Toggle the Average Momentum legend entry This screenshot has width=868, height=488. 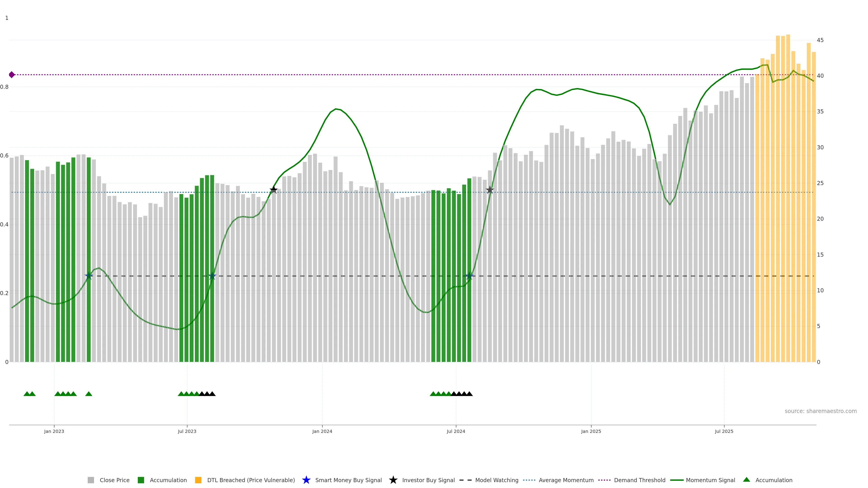(566, 480)
